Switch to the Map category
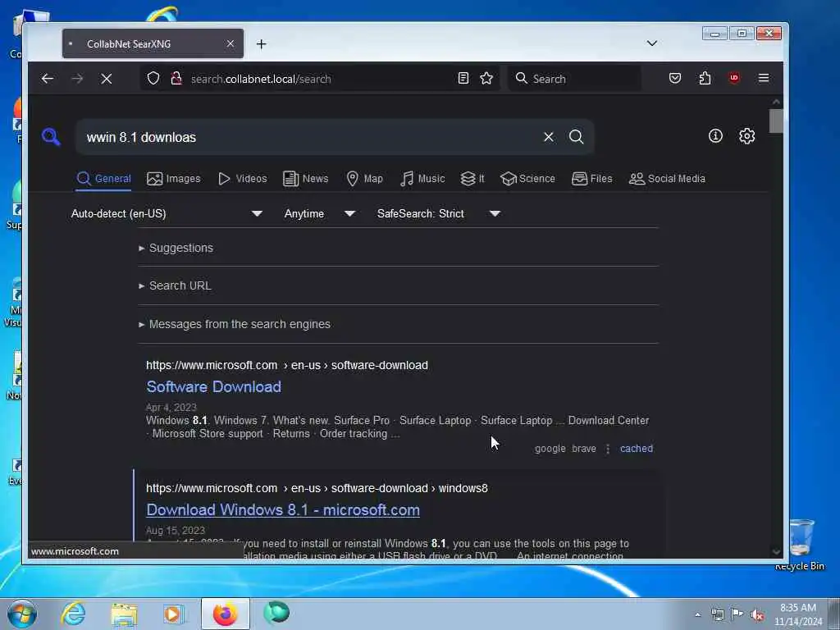The width and height of the screenshot is (840, 630). [364, 179]
